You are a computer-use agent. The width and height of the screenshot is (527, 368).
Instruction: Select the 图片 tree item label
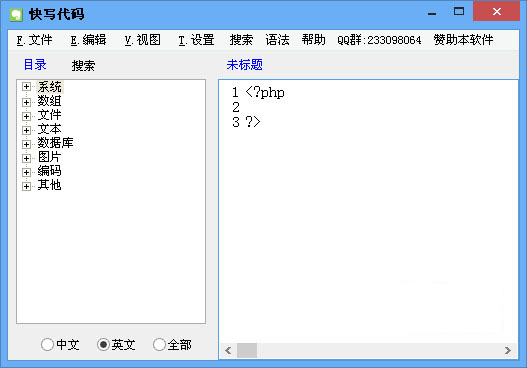coord(49,157)
